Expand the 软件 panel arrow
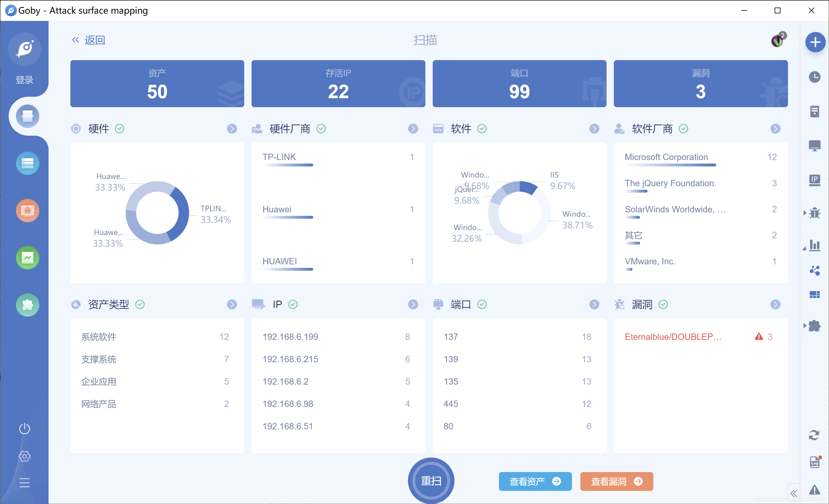This screenshot has height=504, width=829. (594, 129)
